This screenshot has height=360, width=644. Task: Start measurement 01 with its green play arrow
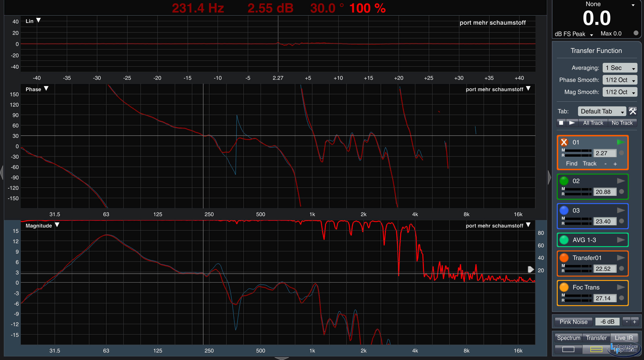coord(621,142)
